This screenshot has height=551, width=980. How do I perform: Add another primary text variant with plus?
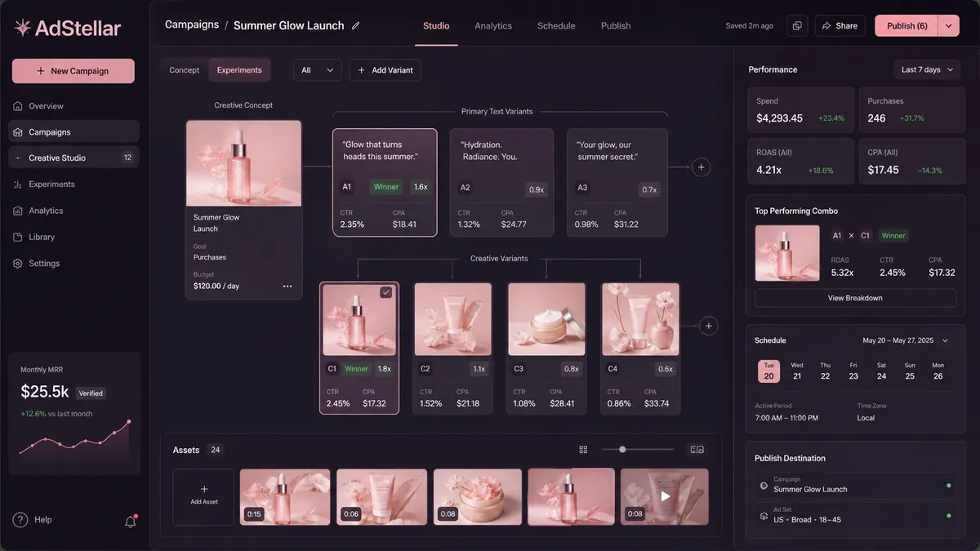(701, 167)
